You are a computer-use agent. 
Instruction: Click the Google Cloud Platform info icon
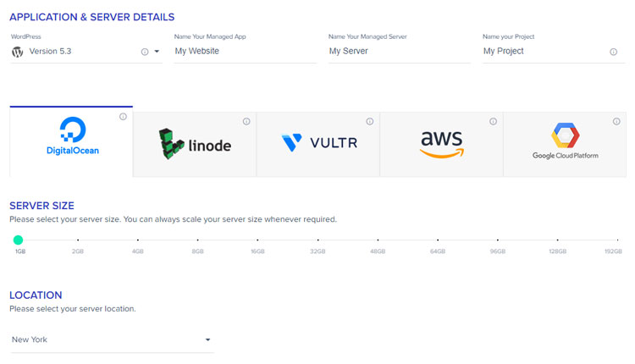click(616, 121)
